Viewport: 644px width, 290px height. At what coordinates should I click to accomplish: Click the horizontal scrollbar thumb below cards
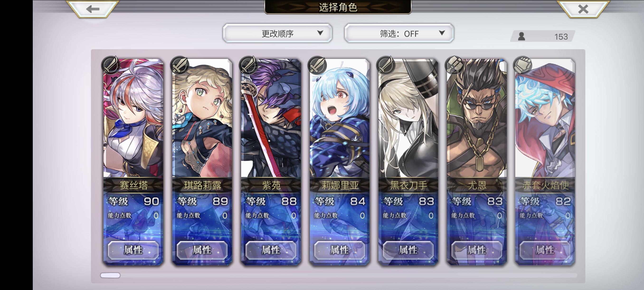pos(110,275)
